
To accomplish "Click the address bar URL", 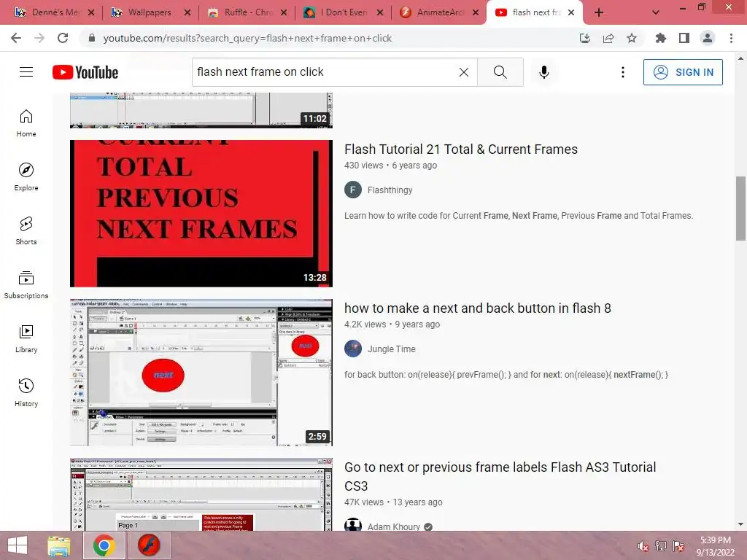I will 247,38.
